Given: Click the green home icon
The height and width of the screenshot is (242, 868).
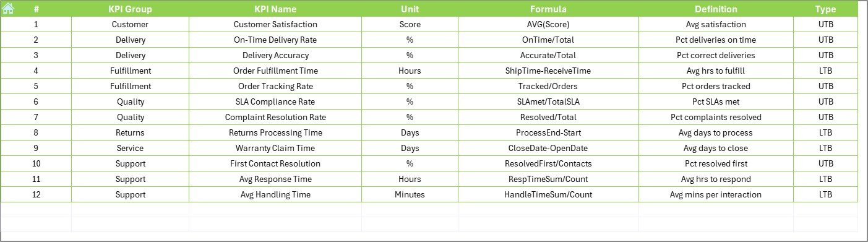Looking at the screenshot, I should coord(8,9).
